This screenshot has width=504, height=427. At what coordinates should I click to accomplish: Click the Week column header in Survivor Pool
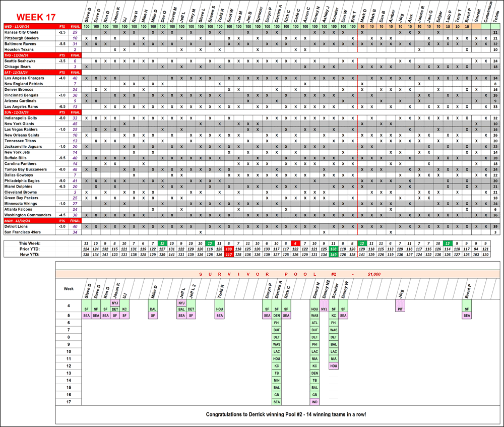[x=69, y=289]
